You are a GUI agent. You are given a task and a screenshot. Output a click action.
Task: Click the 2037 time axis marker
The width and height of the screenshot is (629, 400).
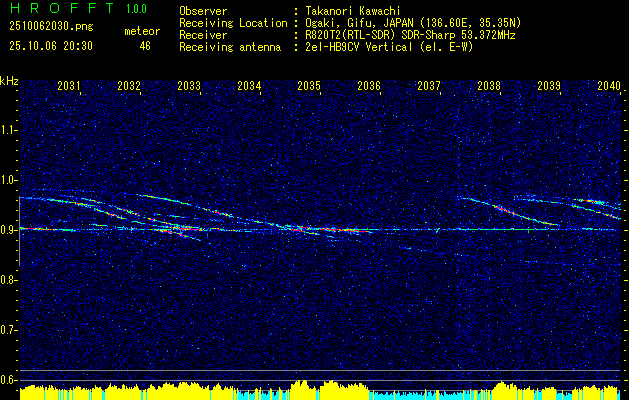429,85
